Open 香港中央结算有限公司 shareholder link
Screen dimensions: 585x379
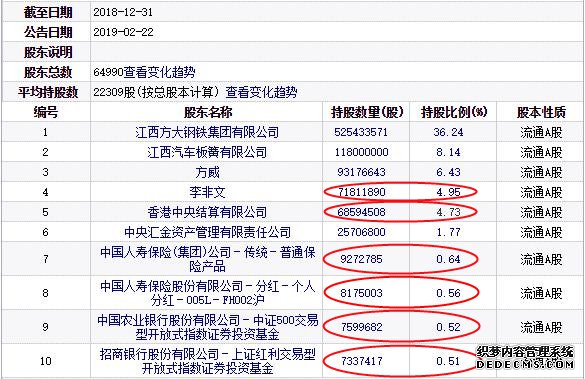[207, 212]
